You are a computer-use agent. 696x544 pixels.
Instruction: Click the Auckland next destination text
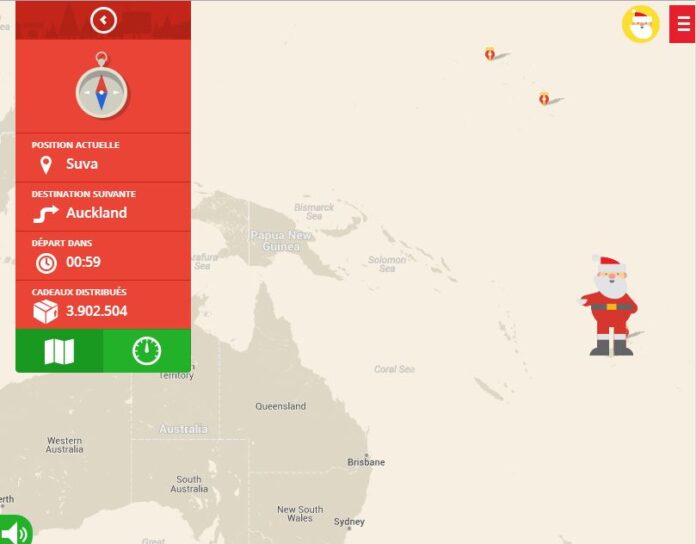(97, 213)
